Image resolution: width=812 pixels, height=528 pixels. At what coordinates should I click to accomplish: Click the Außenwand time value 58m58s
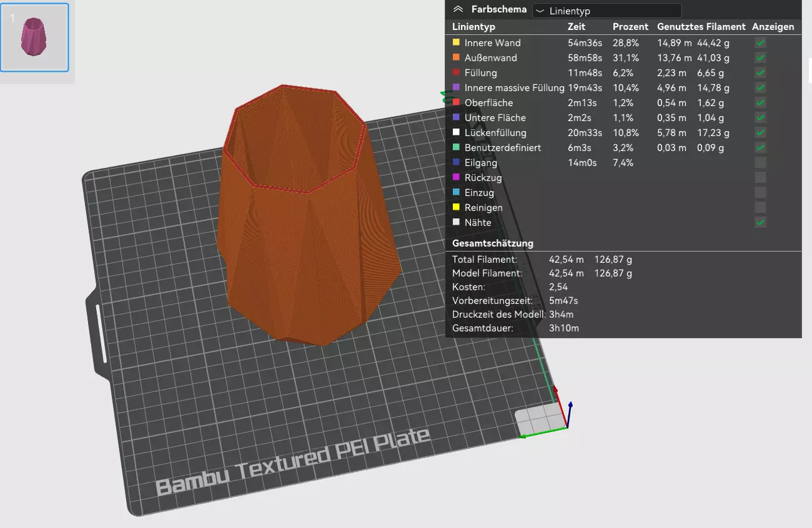585,58
